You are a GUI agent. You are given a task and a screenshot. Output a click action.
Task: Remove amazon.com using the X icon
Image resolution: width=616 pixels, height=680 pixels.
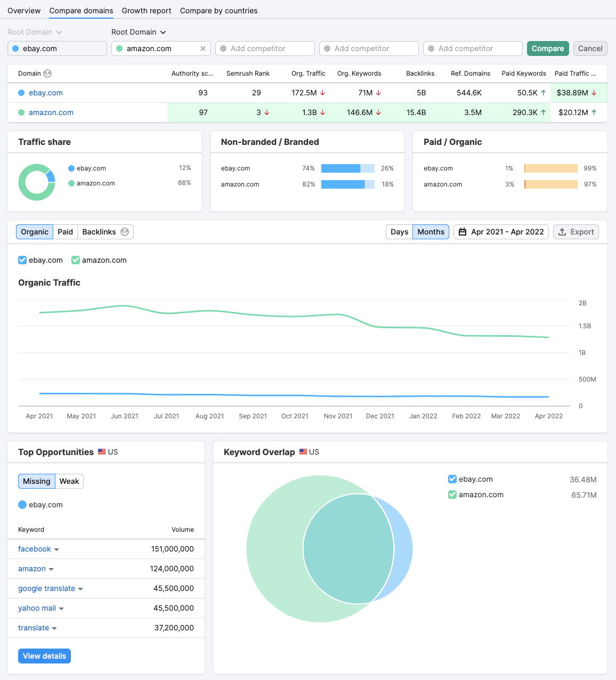pyautogui.click(x=203, y=48)
